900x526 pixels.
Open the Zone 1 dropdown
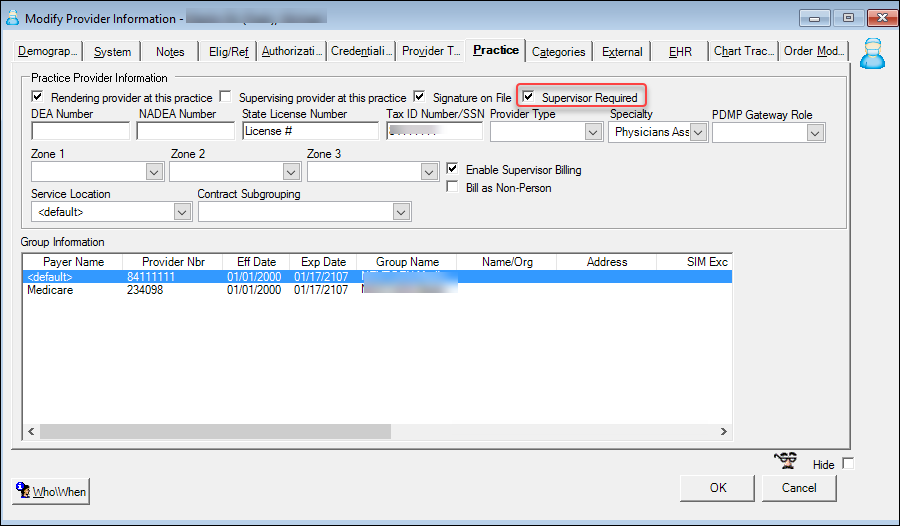(154, 172)
